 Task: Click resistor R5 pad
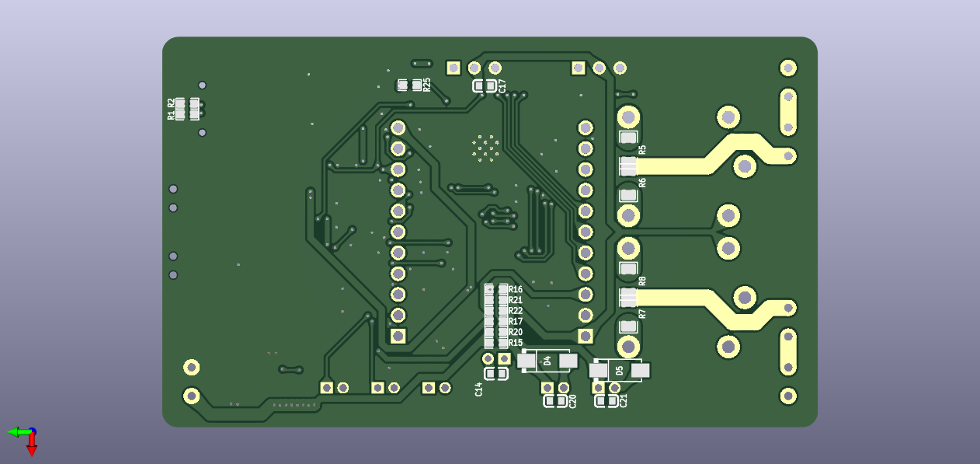pos(628,138)
